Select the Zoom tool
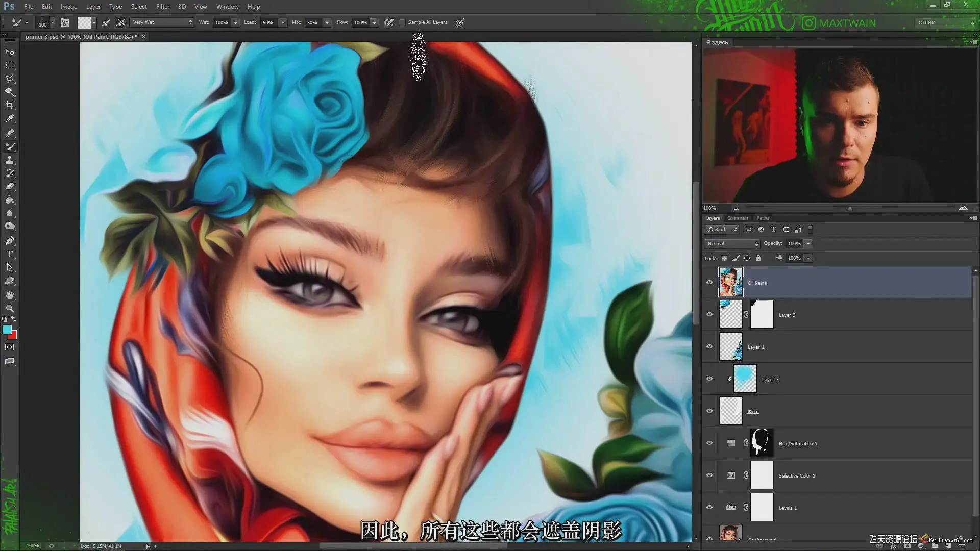Screen dimensions: 980x551 10,309
